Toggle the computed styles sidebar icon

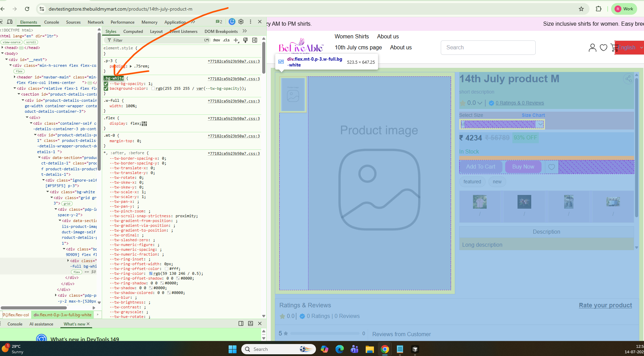click(x=255, y=40)
